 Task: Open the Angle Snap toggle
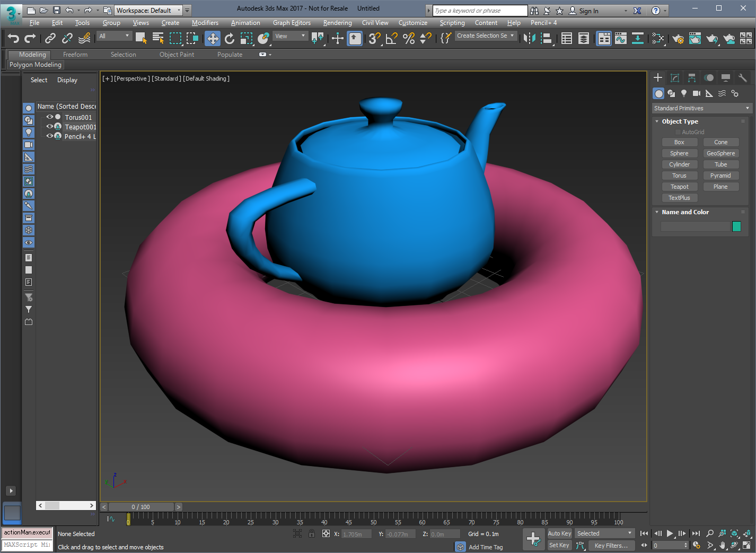pos(391,38)
